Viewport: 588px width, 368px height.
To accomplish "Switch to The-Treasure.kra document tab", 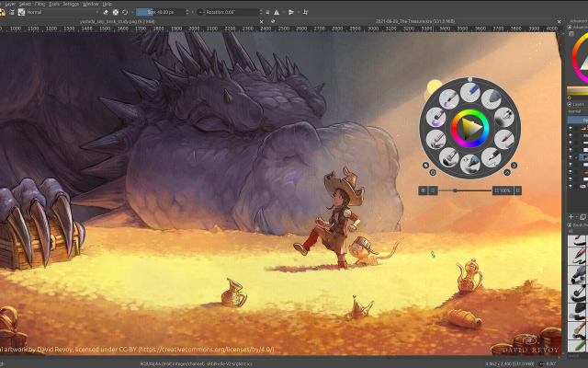I will click(415, 21).
